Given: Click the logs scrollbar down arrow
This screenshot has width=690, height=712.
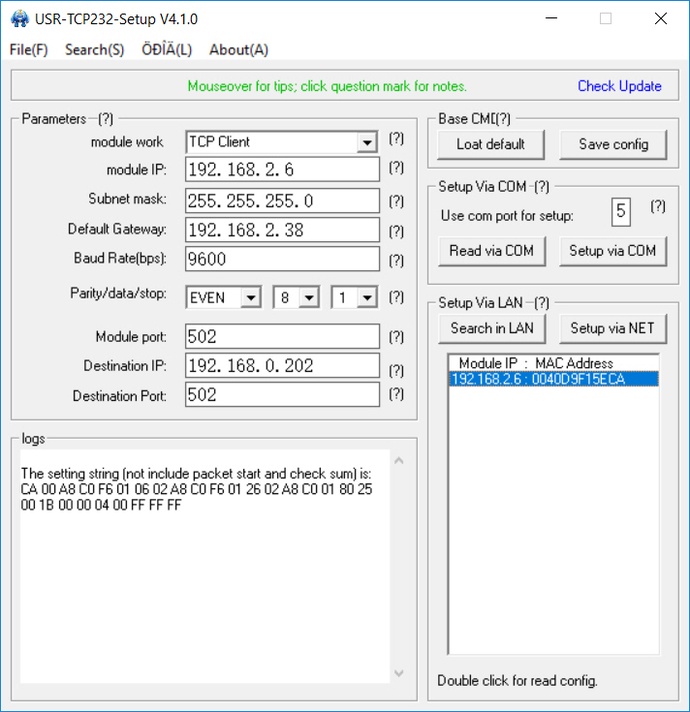Looking at the screenshot, I should (399, 673).
